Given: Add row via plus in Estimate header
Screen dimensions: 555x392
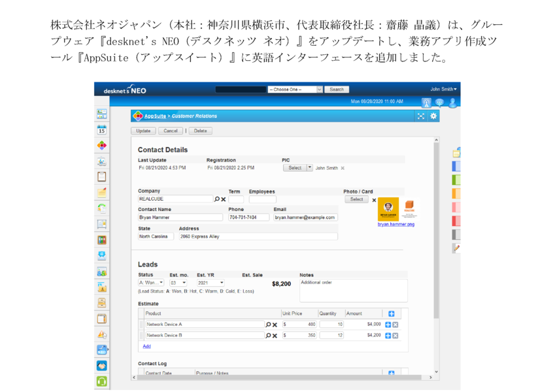Looking at the screenshot, I should coord(392,314).
